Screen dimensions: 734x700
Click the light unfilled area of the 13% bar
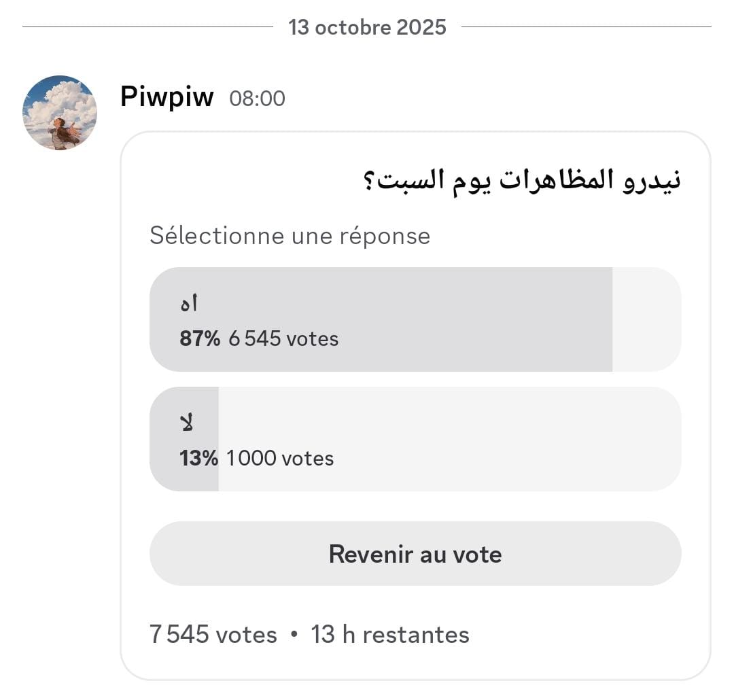tap(476, 438)
